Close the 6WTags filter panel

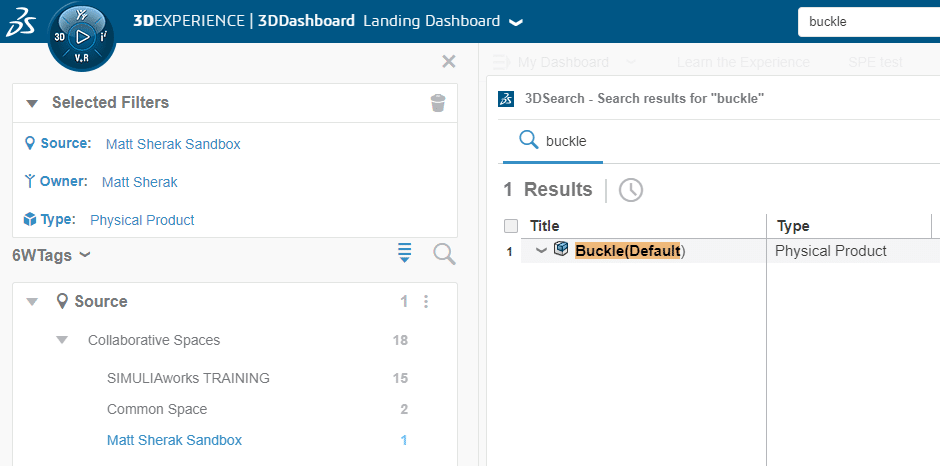click(448, 61)
